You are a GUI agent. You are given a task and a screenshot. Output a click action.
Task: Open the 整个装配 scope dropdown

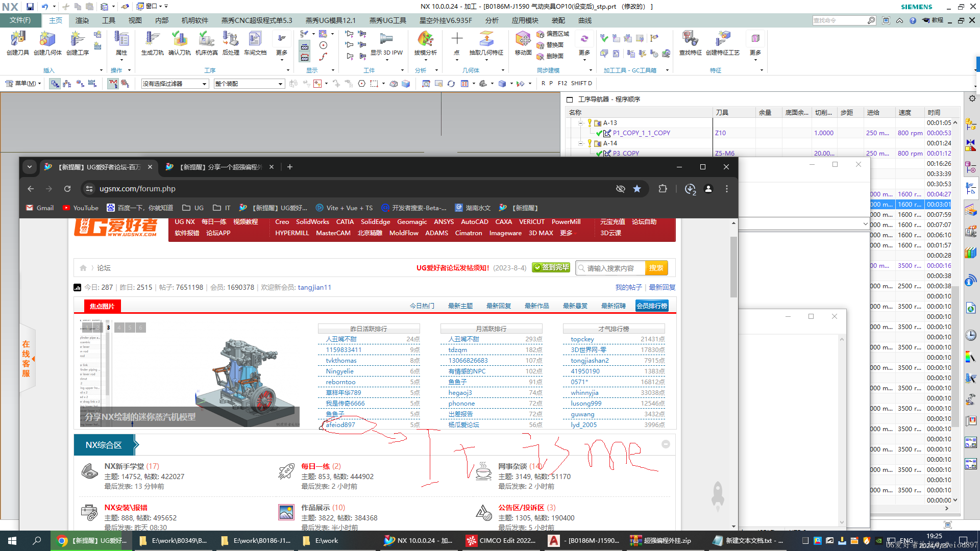click(249, 84)
